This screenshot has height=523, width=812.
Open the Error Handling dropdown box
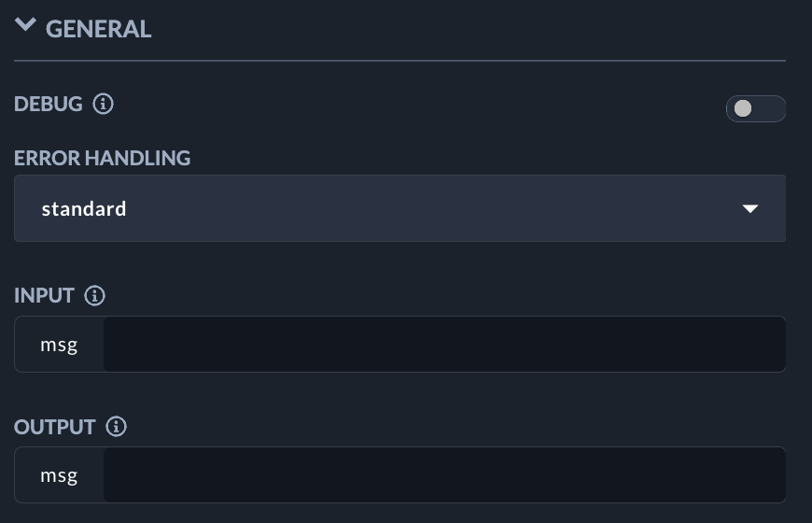(x=399, y=208)
